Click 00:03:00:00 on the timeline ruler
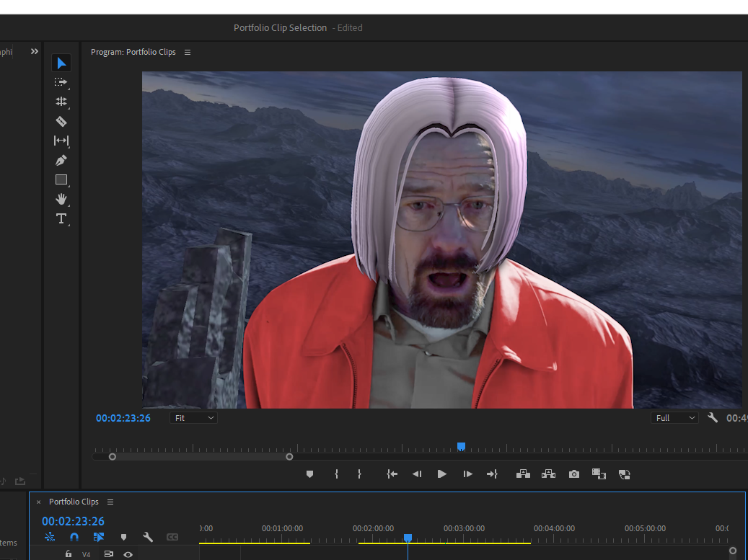748x560 pixels. (x=464, y=528)
